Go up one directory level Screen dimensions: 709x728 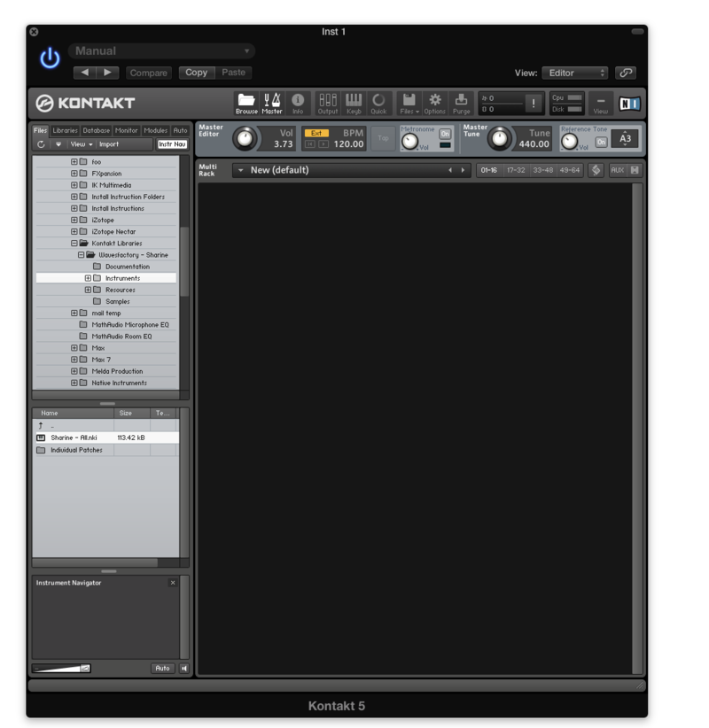coord(41,425)
